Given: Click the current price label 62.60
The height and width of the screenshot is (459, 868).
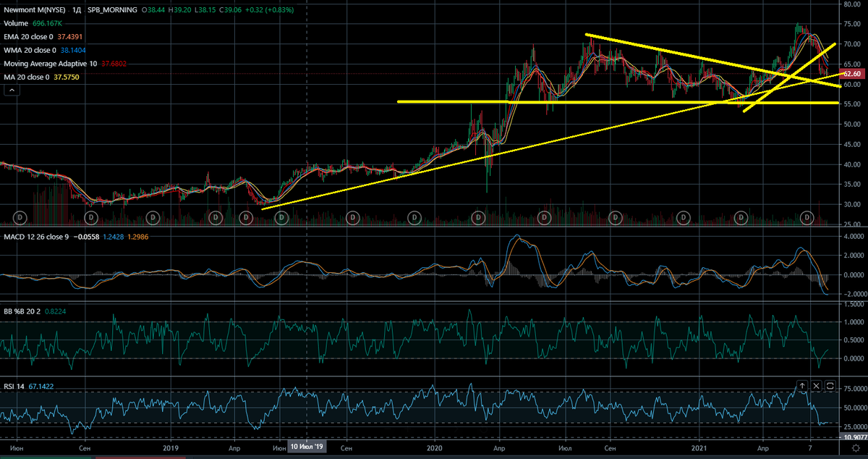Looking at the screenshot, I should tap(851, 74).
